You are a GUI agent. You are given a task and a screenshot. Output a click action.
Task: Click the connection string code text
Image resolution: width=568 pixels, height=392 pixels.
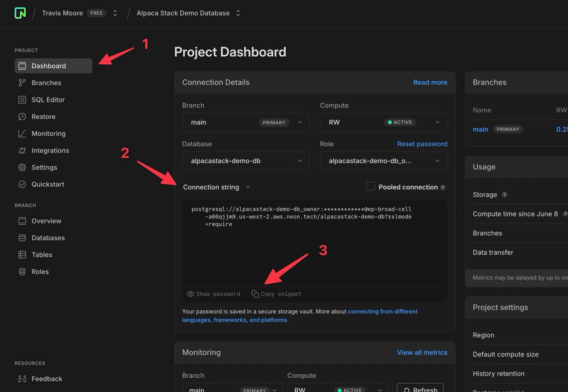coord(302,216)
